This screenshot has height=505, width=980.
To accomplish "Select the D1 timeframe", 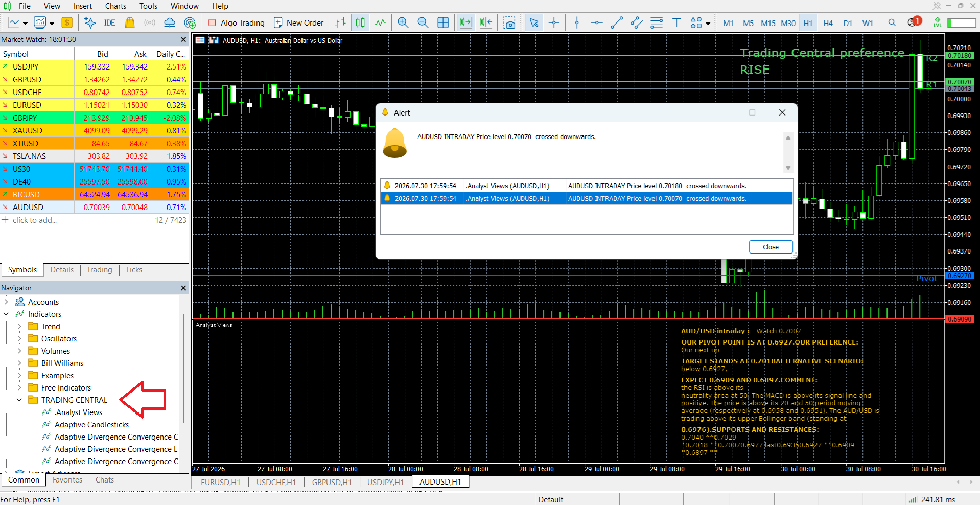I will 848,23.
